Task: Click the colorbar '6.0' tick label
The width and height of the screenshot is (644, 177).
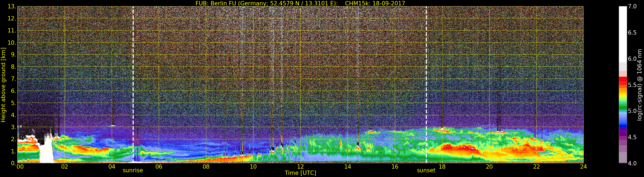Action: click(x=632, y=59)
